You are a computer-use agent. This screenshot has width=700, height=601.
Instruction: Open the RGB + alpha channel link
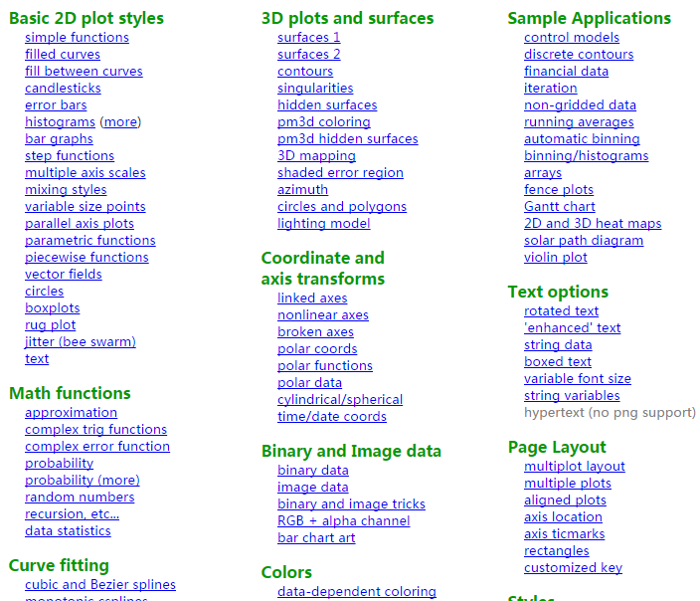point(344,521)
